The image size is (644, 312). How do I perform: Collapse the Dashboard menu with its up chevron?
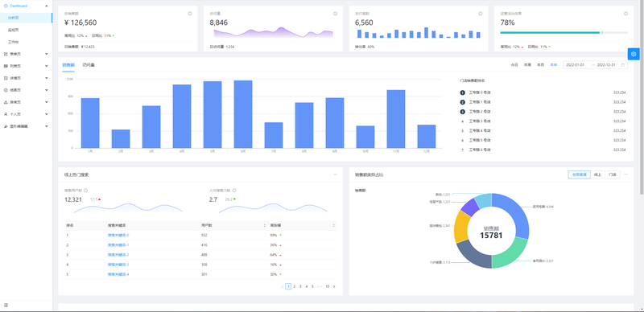47,6
